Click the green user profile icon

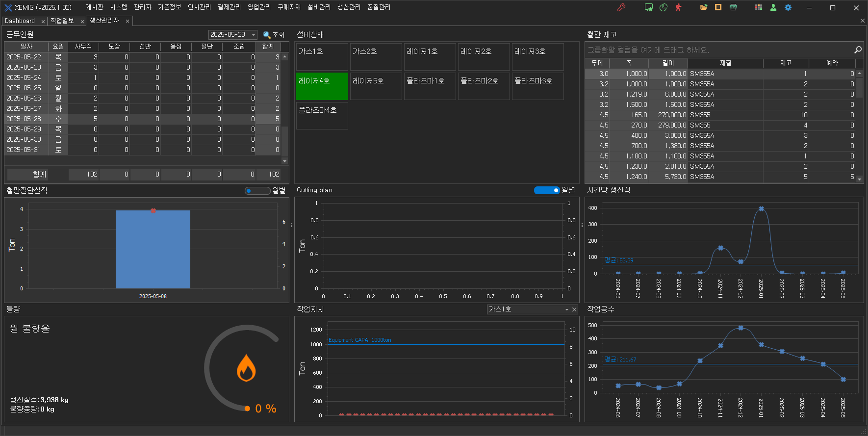[x=773, y=7]
